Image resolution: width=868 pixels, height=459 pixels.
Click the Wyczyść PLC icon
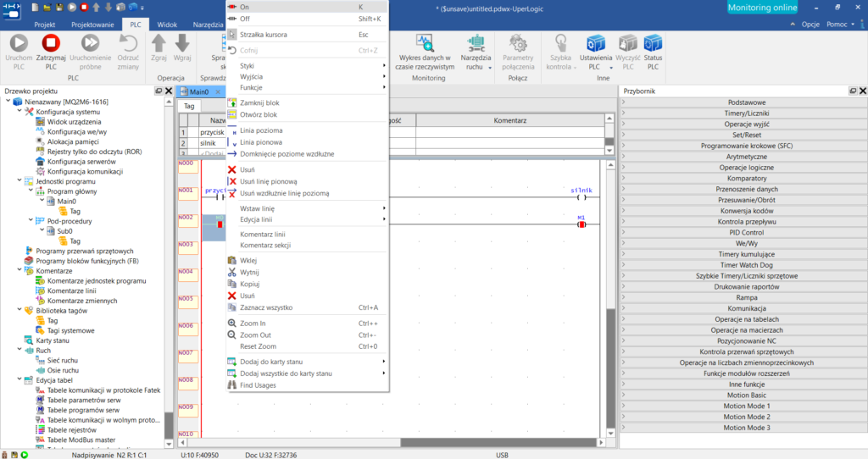628,43
